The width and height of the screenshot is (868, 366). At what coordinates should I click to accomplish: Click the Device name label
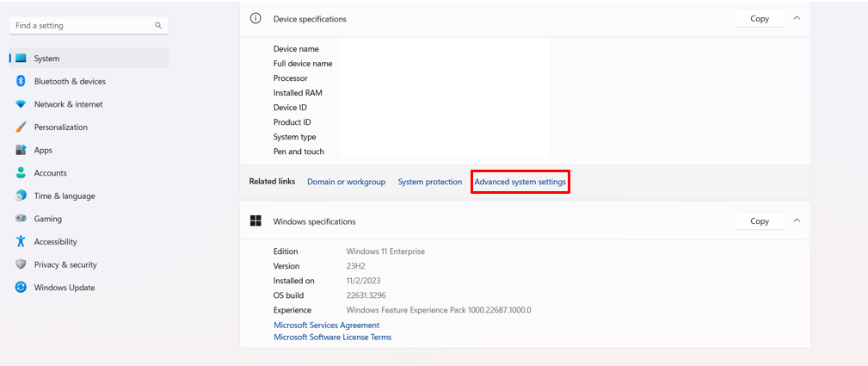(296, 49)
